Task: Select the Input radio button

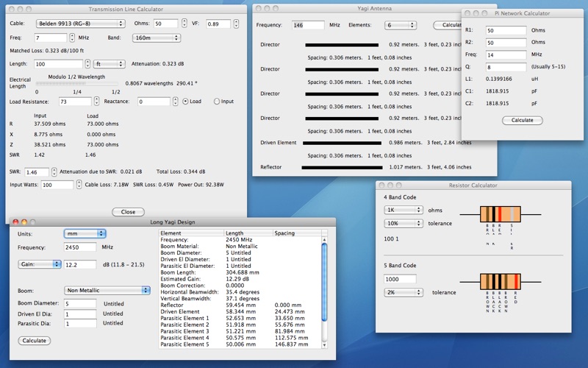Action: (216, 102)
